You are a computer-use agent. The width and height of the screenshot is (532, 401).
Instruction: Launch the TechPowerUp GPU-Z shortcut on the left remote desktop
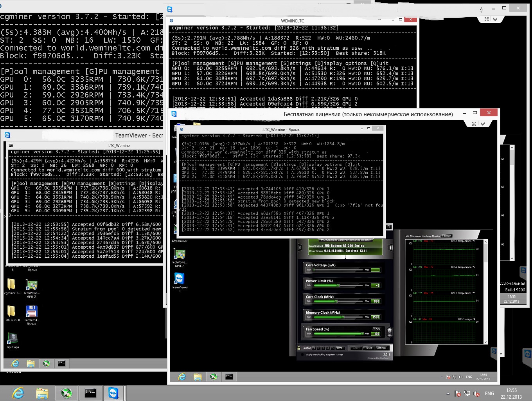32,289
